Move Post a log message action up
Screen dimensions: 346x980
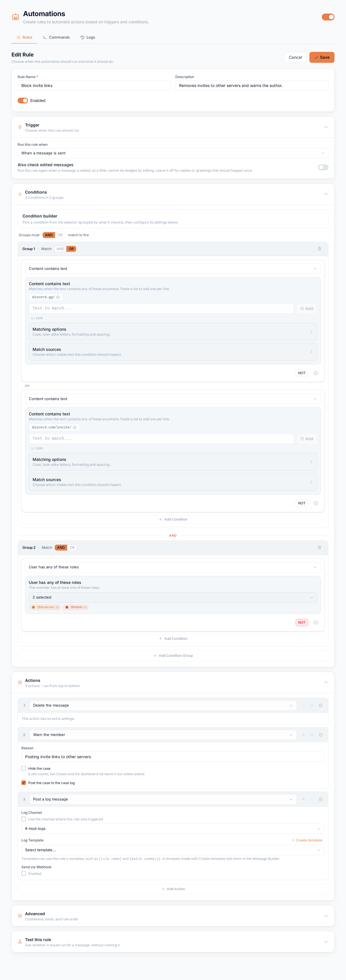303,799
